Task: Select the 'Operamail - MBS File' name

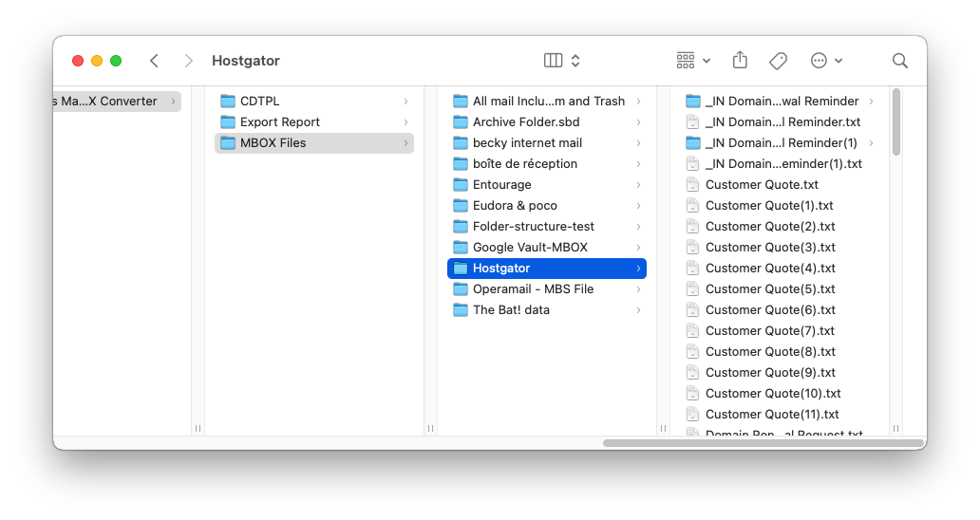Action: 533,289
